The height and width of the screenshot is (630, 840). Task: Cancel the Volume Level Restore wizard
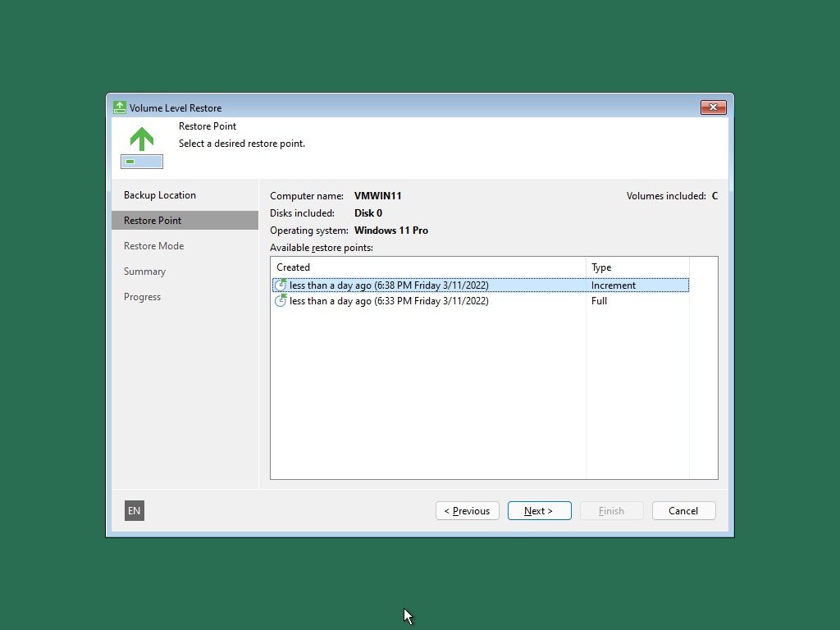point(683,510)
